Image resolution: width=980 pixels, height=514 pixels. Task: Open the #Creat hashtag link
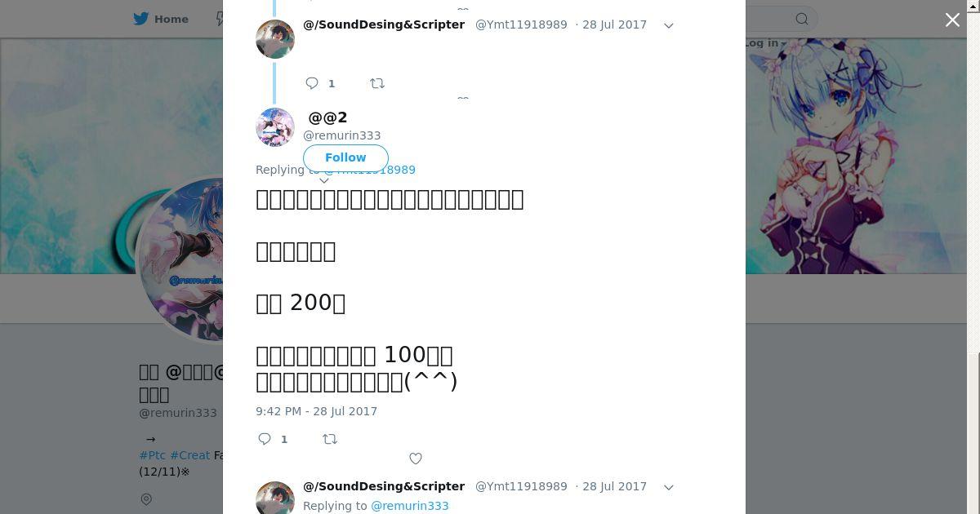pyautogui.click(x=190, y=455)
